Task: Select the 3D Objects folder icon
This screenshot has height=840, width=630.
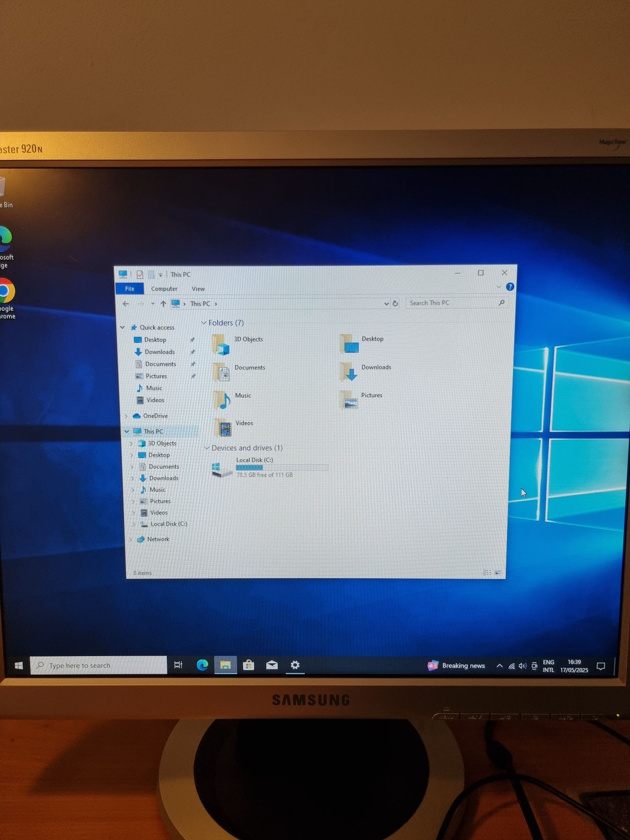Action: tap(221, 345)
